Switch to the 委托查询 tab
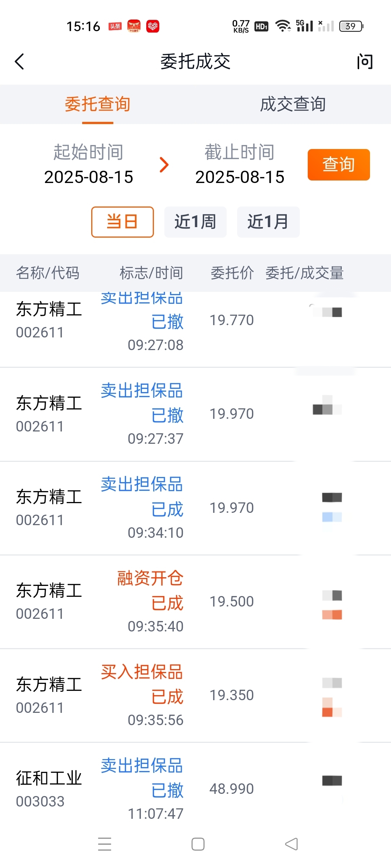Image resolution: width=391 pixels, height=868 pixels. 98,104
